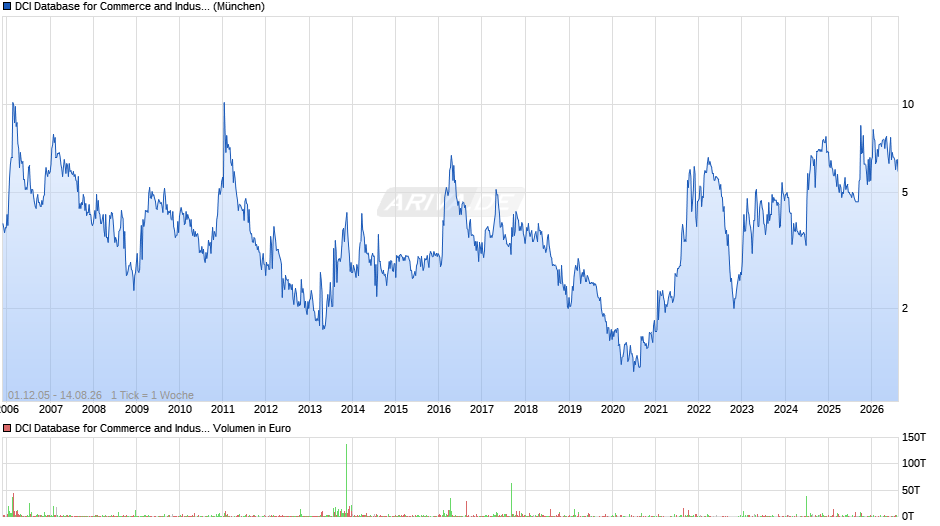Click the date range text '01.12.05 - 14.08.26'

coord(55,395)
